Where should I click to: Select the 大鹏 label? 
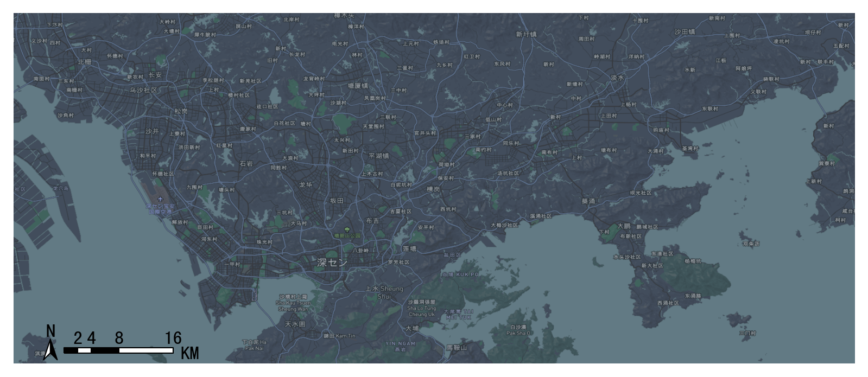[x=624, y=226]
